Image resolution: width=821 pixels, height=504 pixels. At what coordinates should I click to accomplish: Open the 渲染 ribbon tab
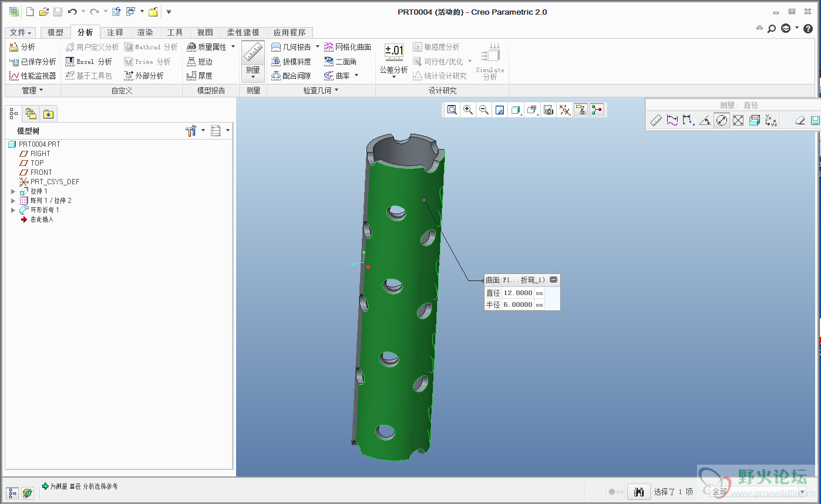(145, 33)
